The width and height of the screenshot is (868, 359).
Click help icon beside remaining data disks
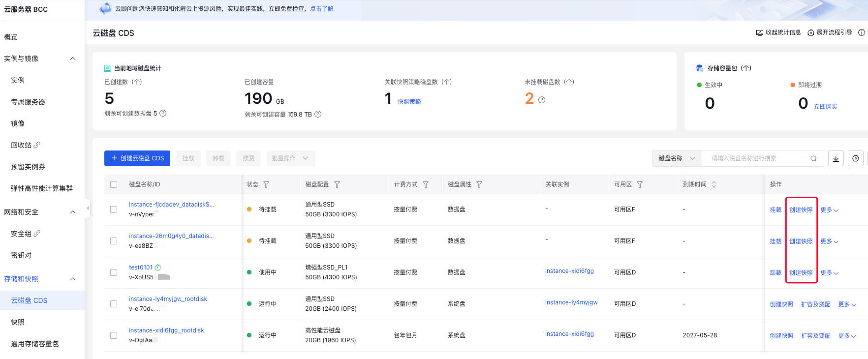click(x=163, y=113)
